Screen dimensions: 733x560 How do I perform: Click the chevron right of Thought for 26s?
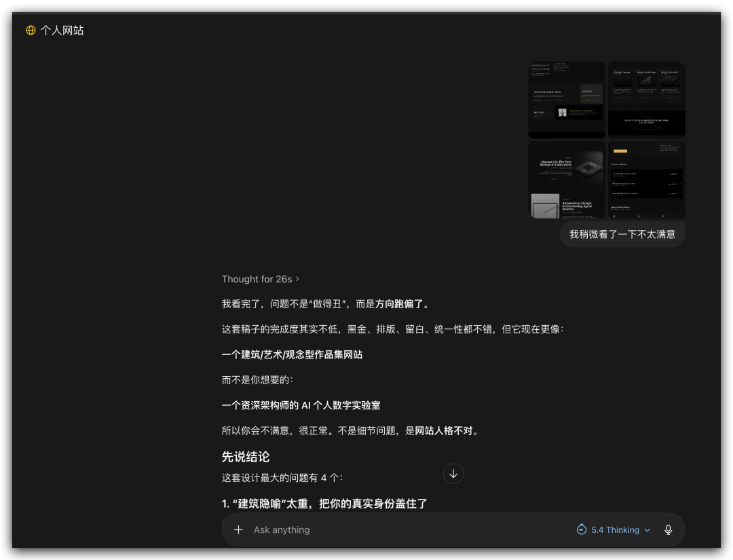coord(297,279)
